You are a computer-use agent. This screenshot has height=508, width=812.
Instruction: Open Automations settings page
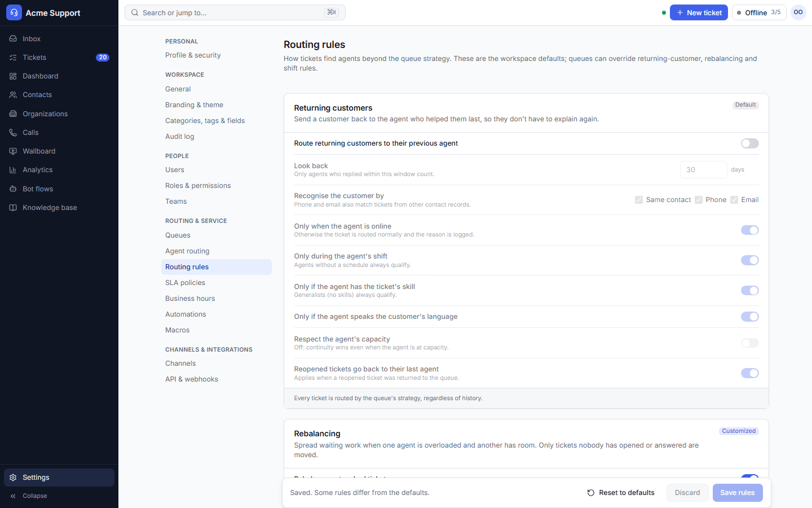pyautogui.click(x=217, y=314)
